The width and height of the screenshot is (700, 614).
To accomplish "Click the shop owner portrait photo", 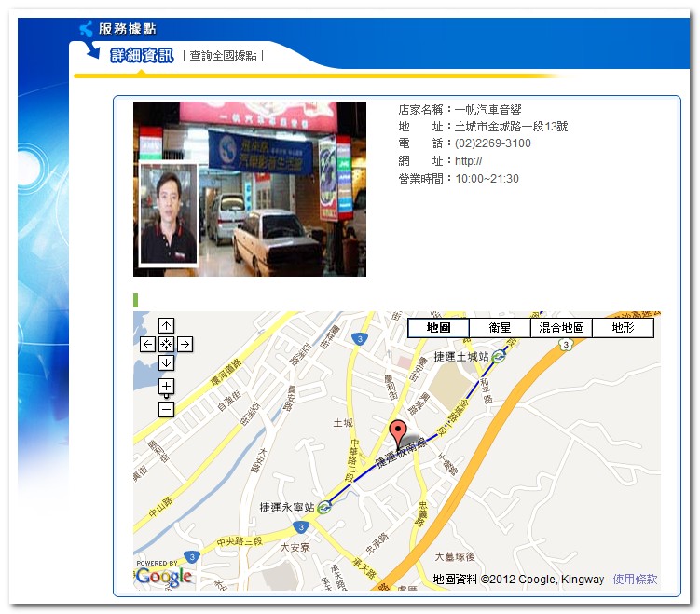I will coord(168,214).
